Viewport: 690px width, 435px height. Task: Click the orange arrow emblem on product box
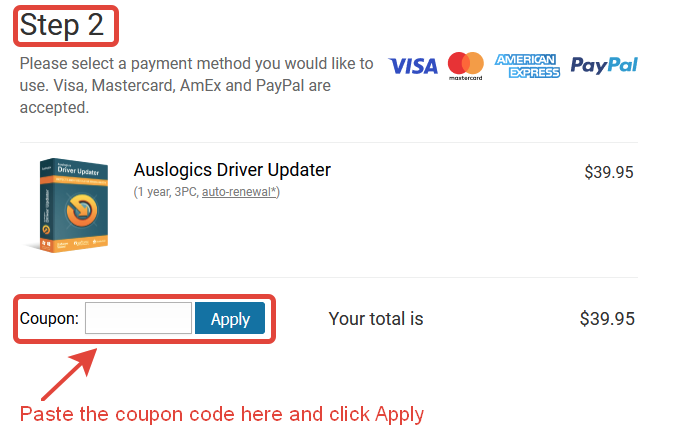coord(81,210)
